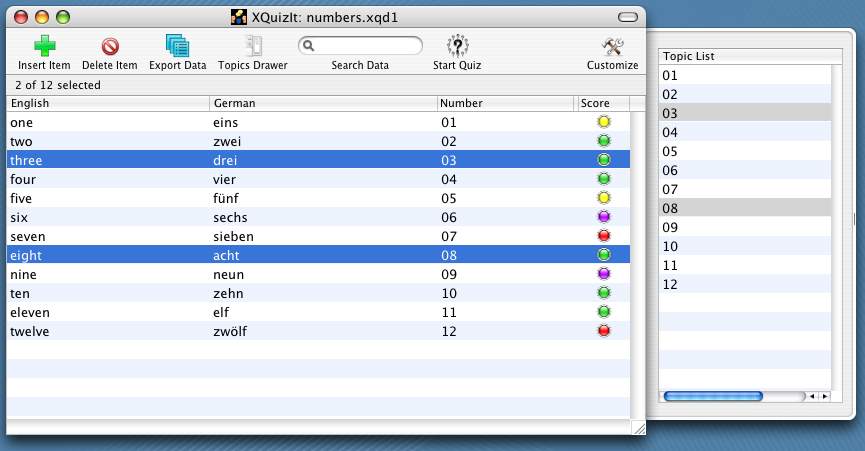Click the toolbar toggle pill in the title bar

[x=628, y=17]
